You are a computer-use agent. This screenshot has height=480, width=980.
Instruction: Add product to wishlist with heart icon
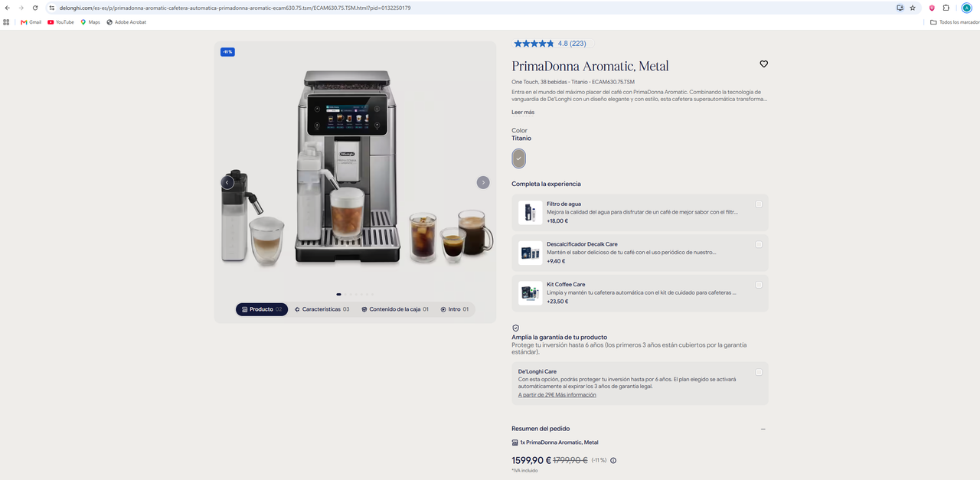click(763, 64)
